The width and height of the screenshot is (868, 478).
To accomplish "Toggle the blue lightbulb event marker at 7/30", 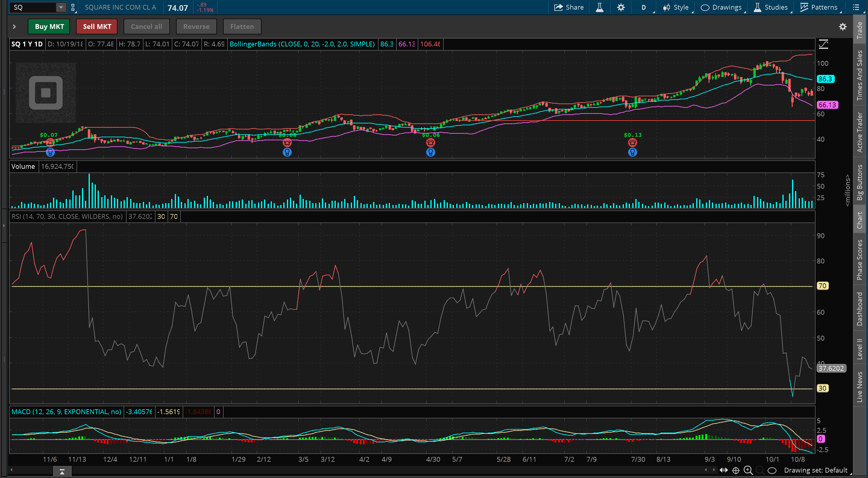I will [x=633, y=152].
